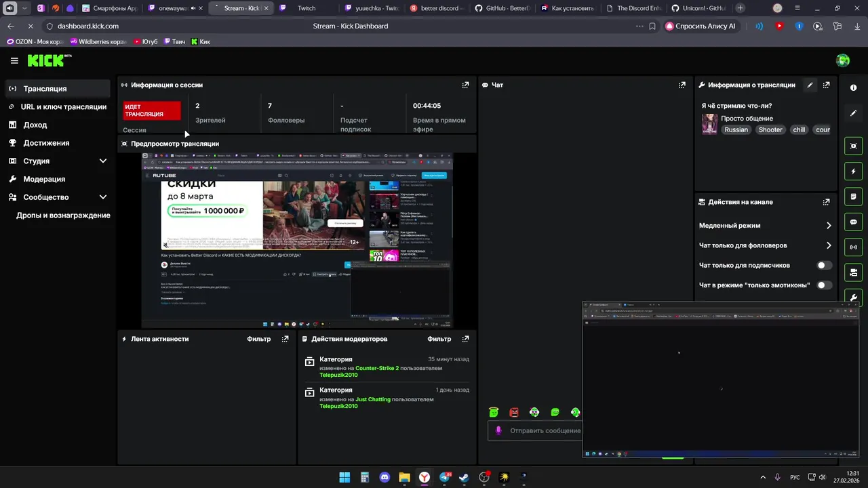Switch to the Twitch browser tab
The height and width of the screenshot is (488, 868).
[x=306, y=8]
